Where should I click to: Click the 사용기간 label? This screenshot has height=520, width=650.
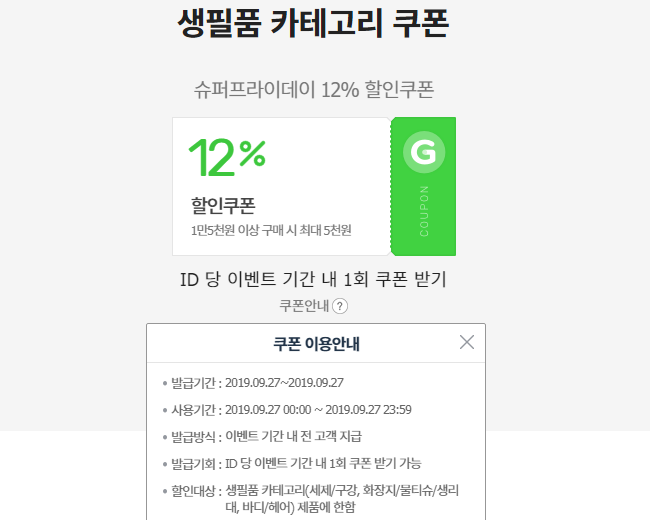pyautogui.click(x=195, y=409)
